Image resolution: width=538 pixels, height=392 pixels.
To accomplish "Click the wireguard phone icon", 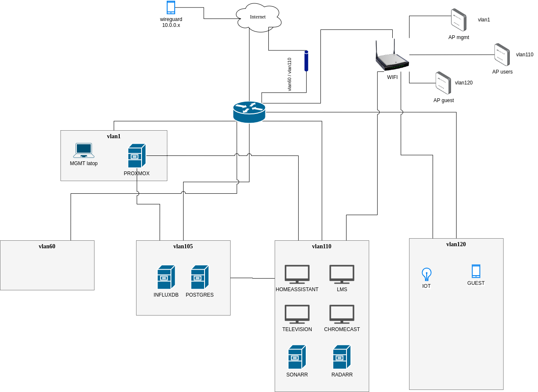I will [x=171, y=7].
